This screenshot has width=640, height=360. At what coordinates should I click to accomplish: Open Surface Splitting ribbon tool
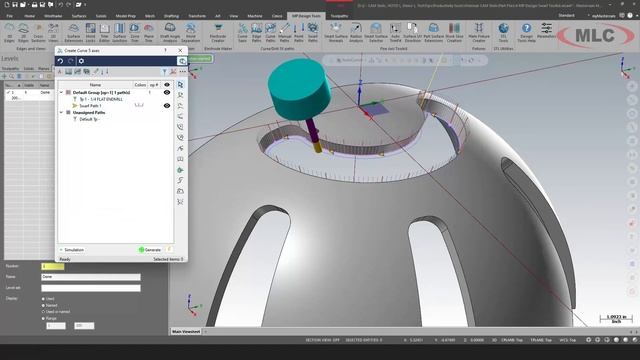(x=119, y=33)
